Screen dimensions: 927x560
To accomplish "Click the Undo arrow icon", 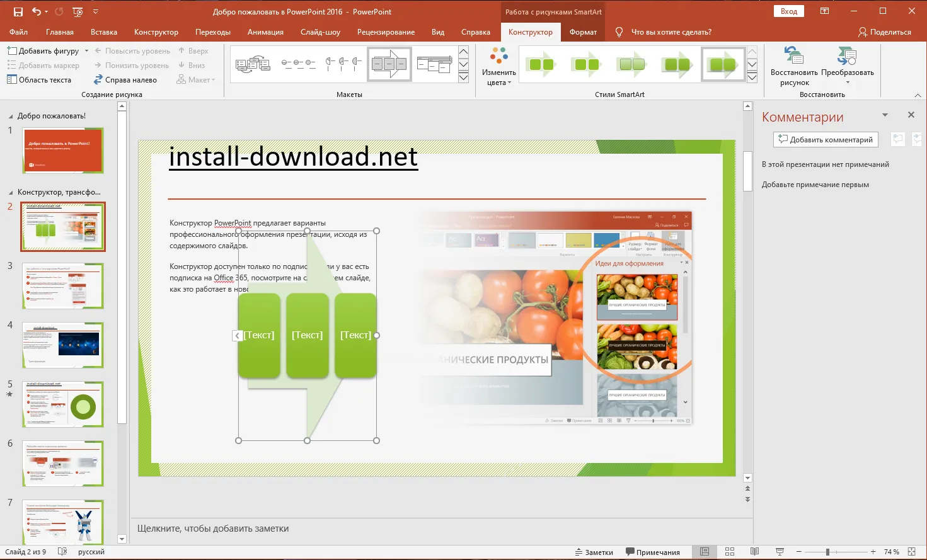I will [36, 11].
